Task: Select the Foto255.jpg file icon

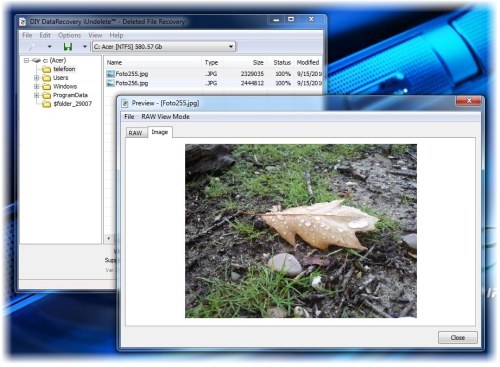Action: coord(110,74)
